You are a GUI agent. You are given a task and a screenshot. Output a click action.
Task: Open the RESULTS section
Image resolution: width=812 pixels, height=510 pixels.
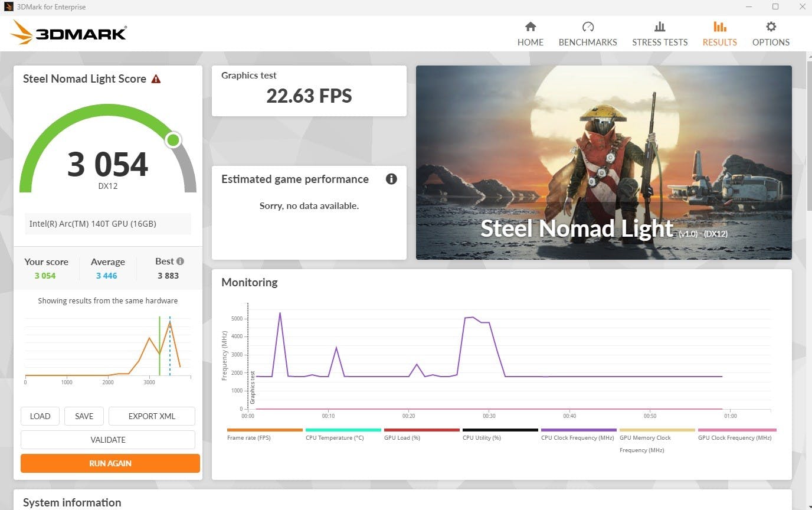(x=719, y=34)
